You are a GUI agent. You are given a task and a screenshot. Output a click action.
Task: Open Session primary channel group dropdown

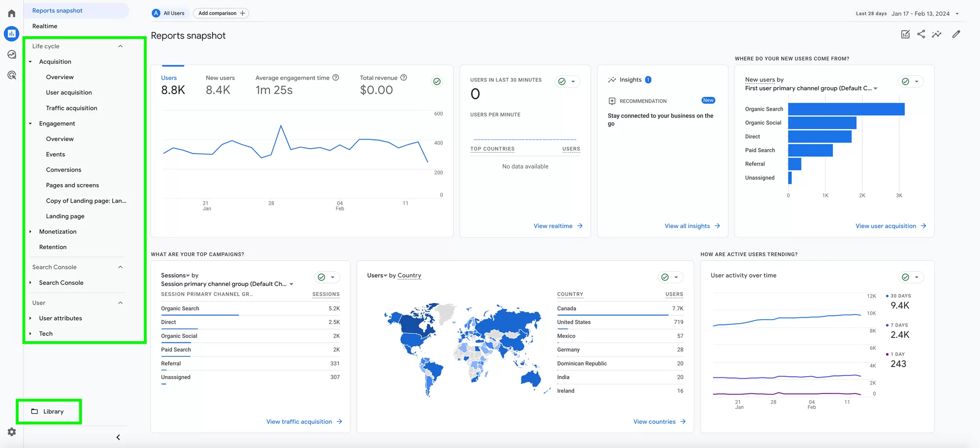coord(227,284)
